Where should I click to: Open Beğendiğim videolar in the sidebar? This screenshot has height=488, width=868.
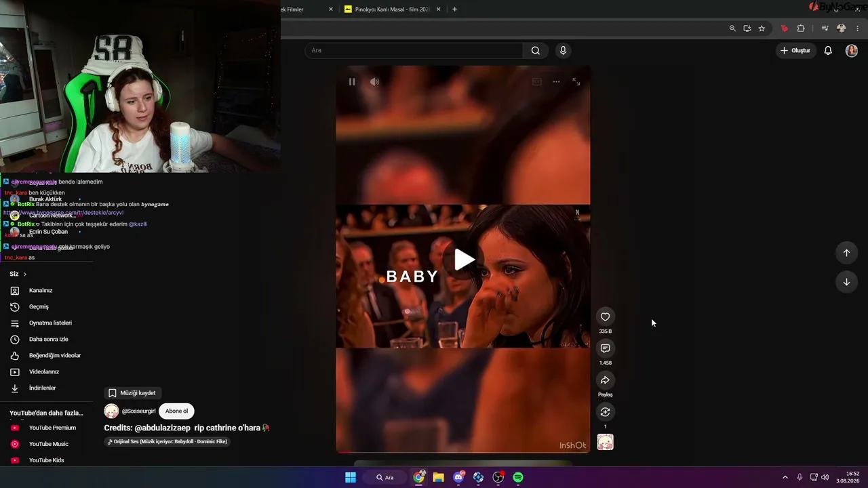47,356
